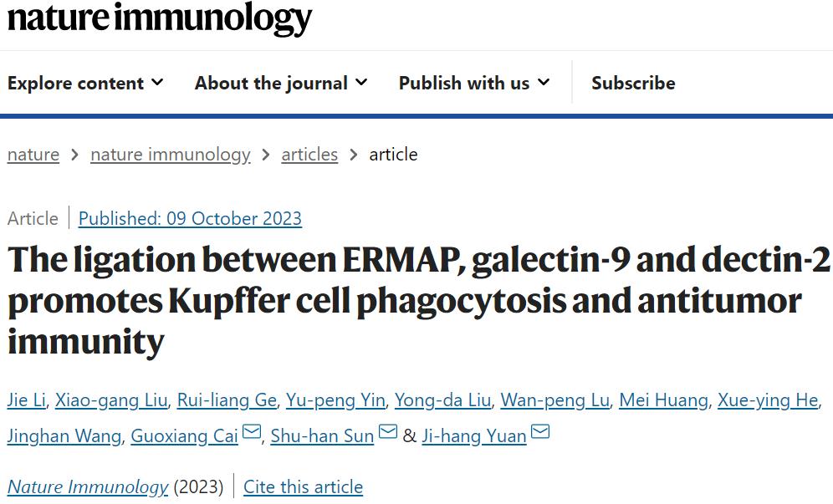Screen dimensions: 833x504
Task: Click author name Rui-liang Ge
Action: coord(226,400)
